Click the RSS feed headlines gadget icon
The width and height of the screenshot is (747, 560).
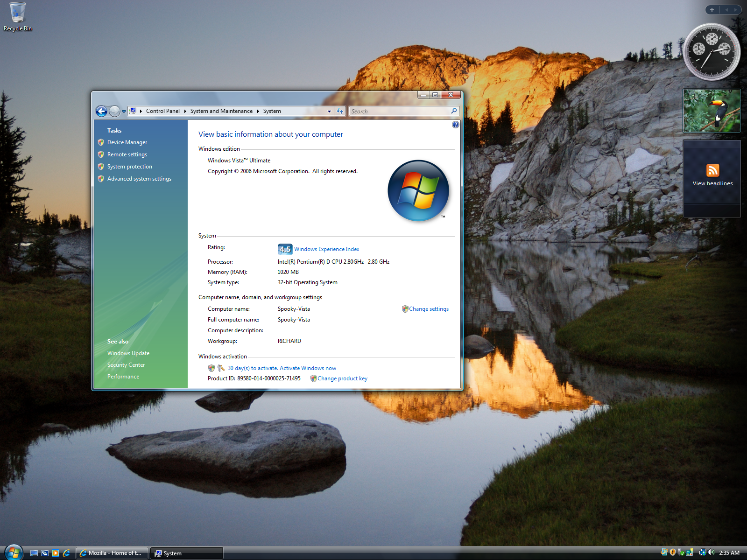pos(712,170)
